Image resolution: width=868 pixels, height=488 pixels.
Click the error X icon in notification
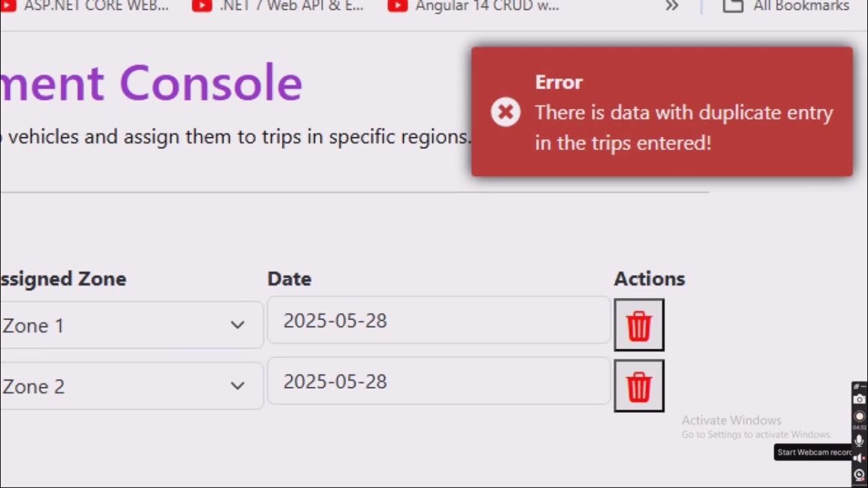coord(506,112)
